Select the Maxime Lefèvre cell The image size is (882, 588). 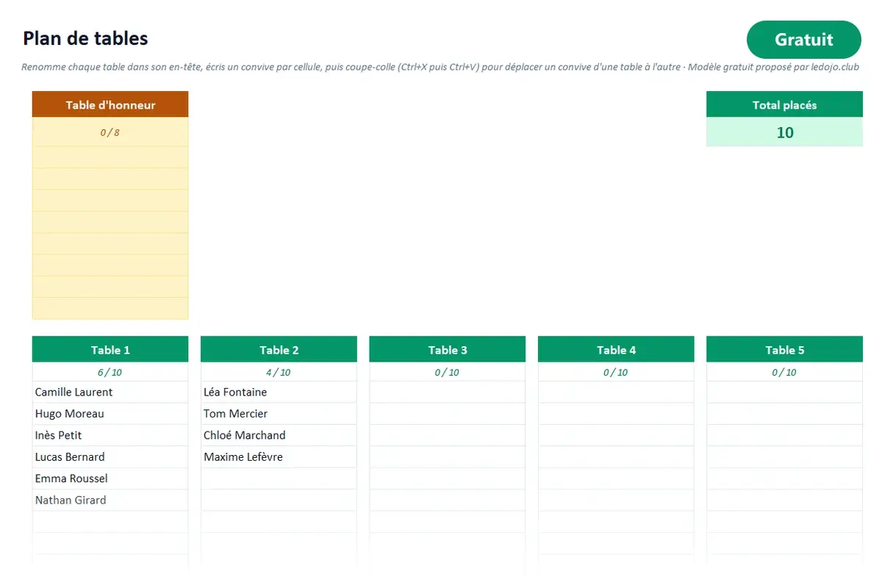click(x=279, y=457)
